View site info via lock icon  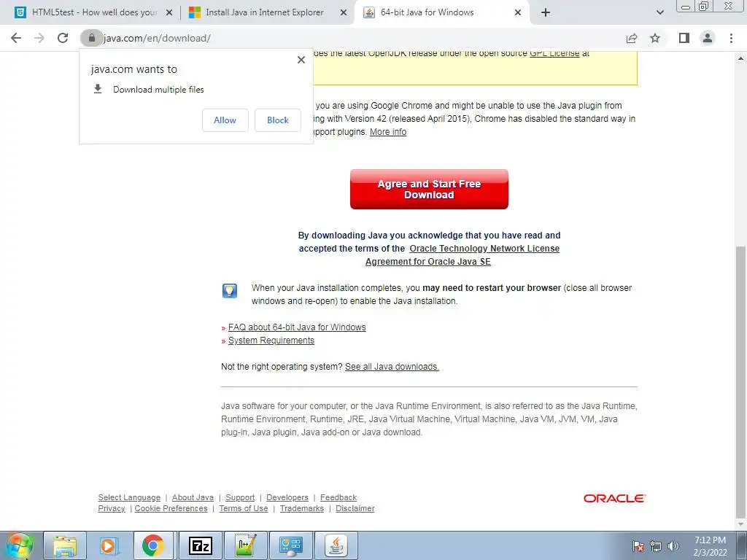click(x=91, y=38)
